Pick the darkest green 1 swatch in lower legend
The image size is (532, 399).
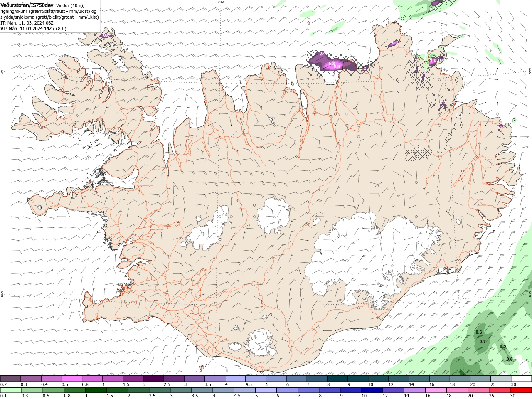[96, 390]
